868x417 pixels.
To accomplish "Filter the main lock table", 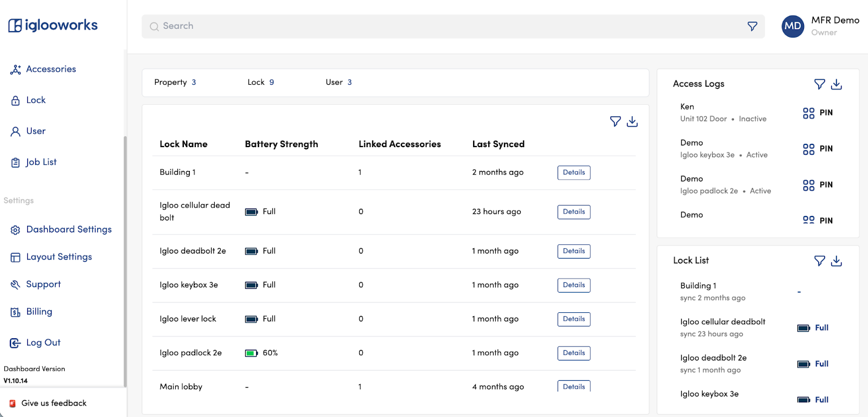I will point(615,122).
